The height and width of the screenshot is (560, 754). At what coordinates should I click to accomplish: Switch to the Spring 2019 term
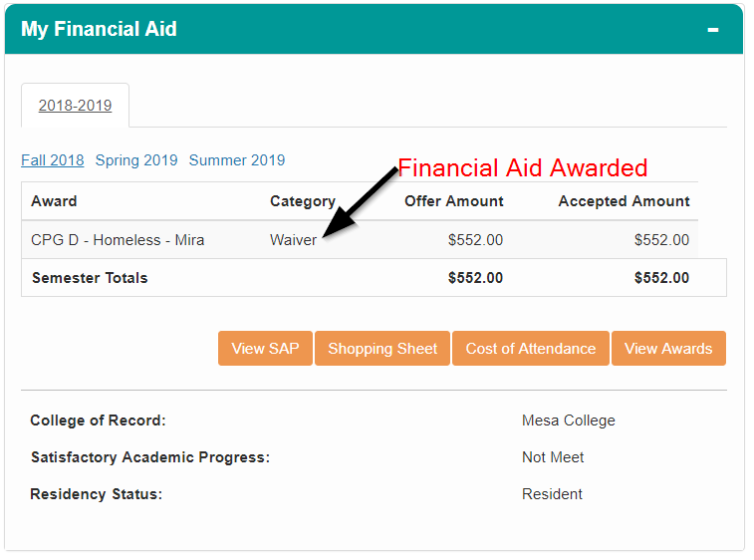pyautogui.click(x=136, y=160)
